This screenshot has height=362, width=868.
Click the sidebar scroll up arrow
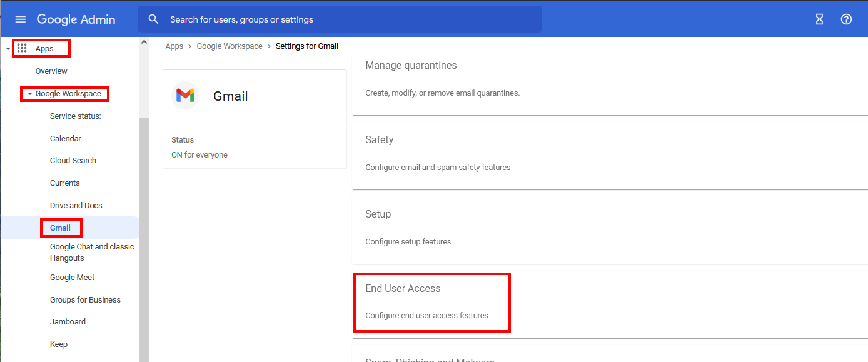pos(144,43)
